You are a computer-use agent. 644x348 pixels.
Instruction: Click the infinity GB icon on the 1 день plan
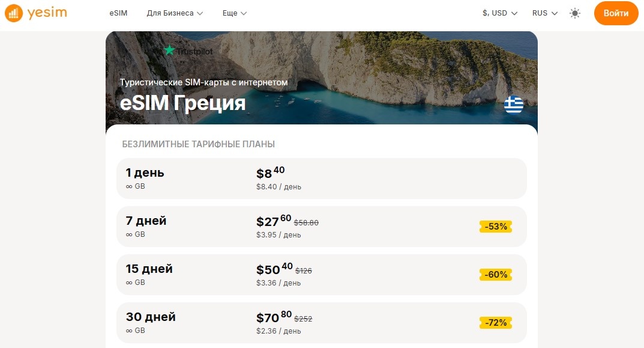130,186
